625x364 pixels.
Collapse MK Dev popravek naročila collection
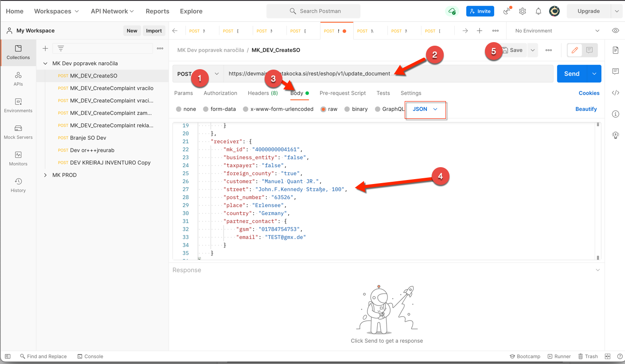coord(45,63)
